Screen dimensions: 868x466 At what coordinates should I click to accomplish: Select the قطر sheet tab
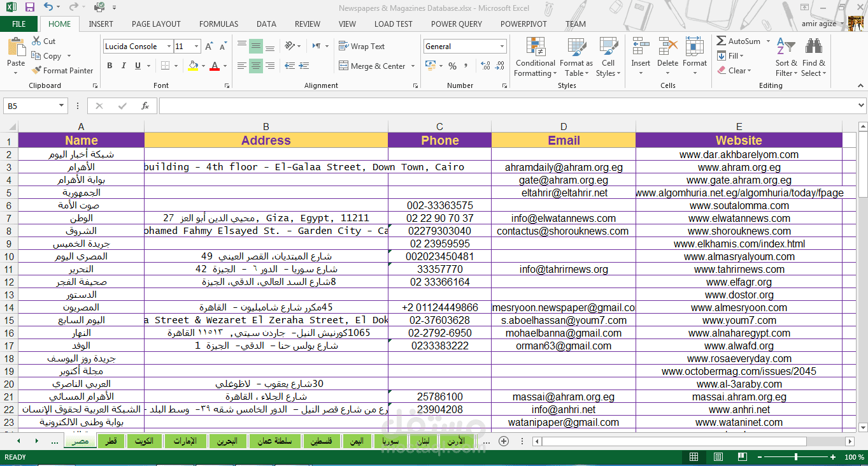(111, 441)
